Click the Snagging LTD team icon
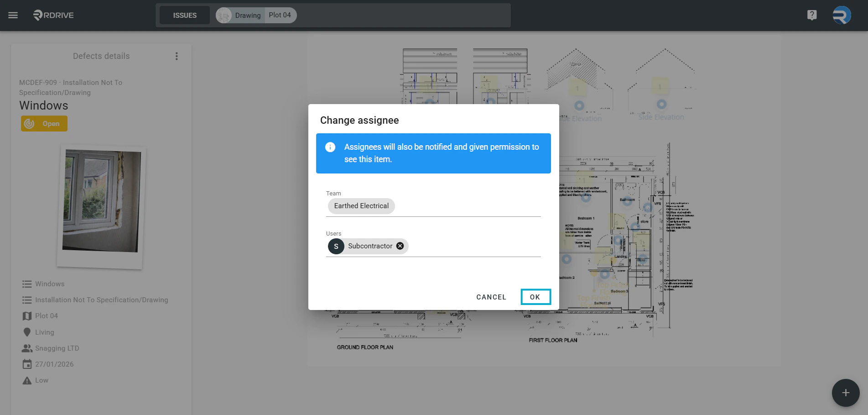Screen dimensions: 868x415 27,348
